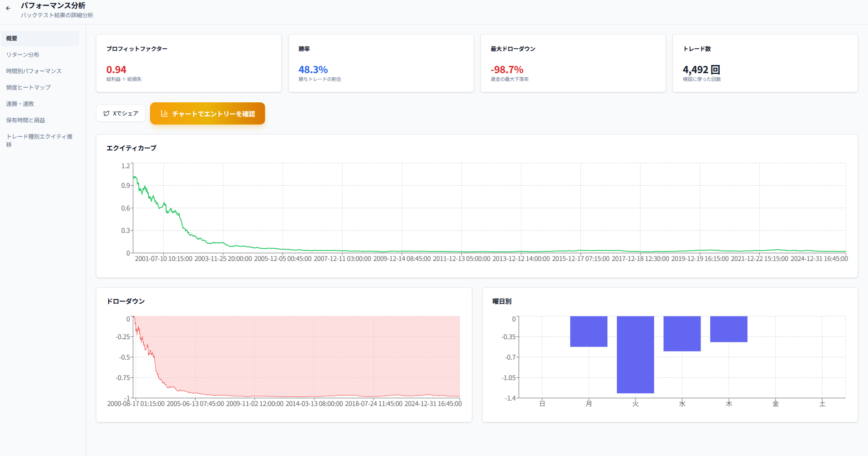
Task: Click the トレード数 4,492 回 card
Action: (x=765, y=63)
